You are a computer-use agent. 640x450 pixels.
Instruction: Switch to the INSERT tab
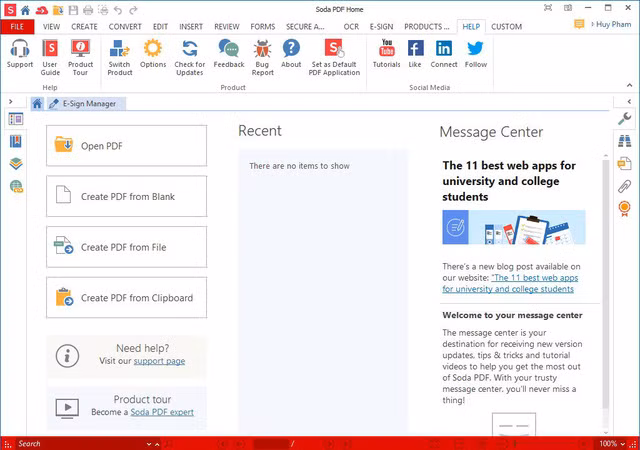pos(191,27)
